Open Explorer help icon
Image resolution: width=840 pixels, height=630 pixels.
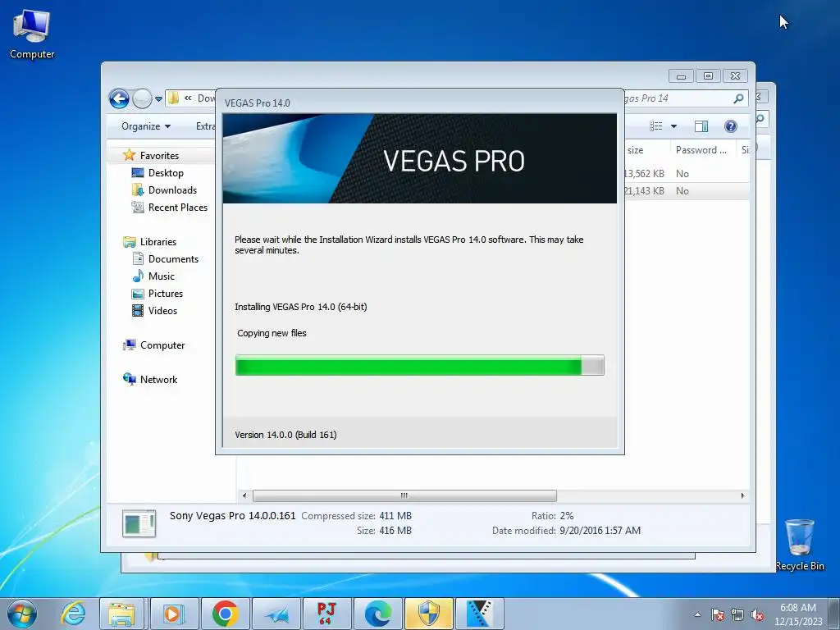(x=730, y=126)
